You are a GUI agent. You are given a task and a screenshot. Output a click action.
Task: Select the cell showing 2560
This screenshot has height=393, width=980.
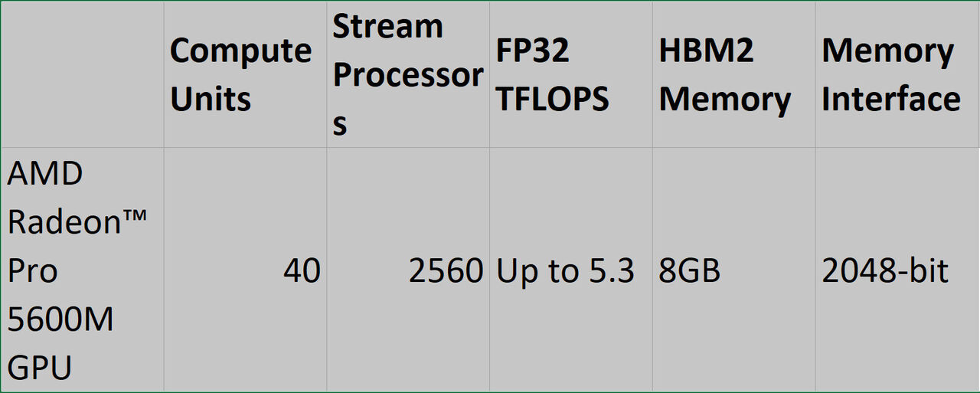click(x=408, y=270)
